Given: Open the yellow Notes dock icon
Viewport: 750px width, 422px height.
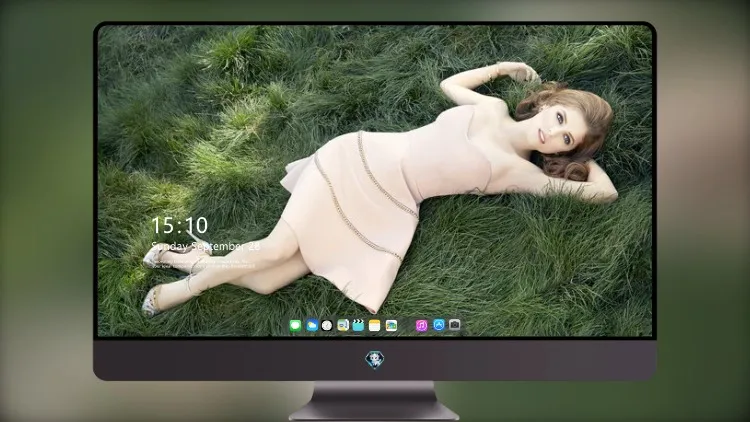Looking at the screenshot, I should point(375,326).
